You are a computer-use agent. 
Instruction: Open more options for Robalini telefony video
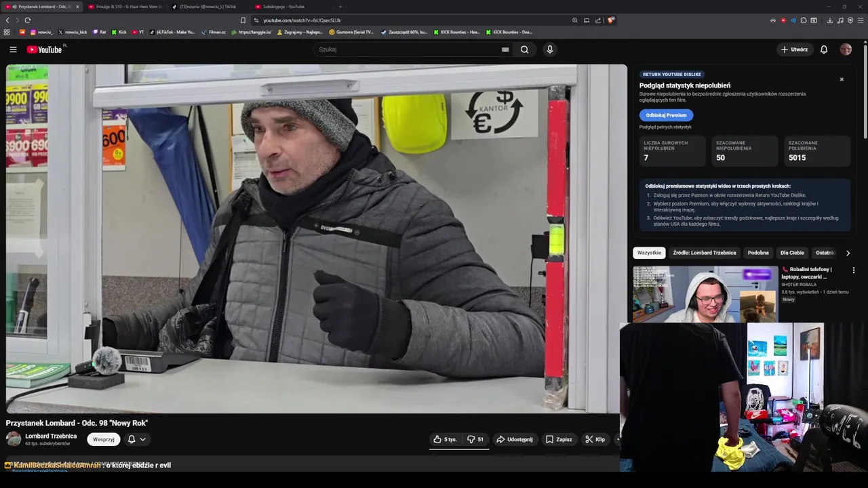pyautogui.click(x=854, y=270)
